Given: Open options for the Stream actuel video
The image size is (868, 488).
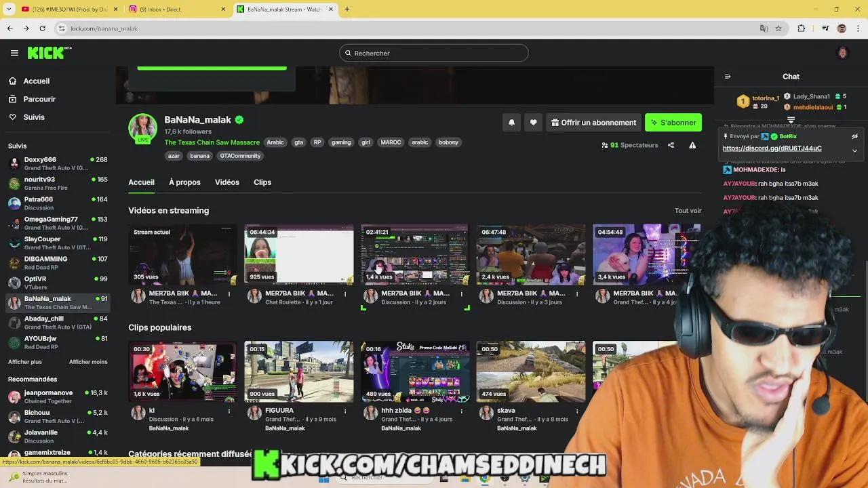Looking at the screenshot, I should [x=229, y=293].
